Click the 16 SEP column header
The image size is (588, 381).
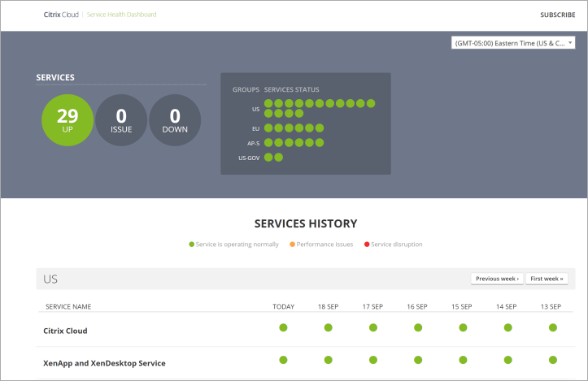(x=417, y=306)
